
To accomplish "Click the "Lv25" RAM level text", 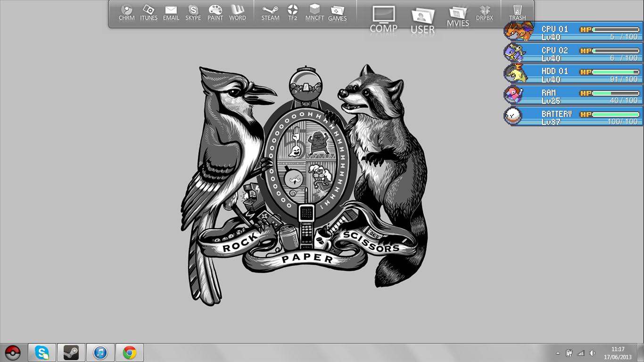I will 551,100.
